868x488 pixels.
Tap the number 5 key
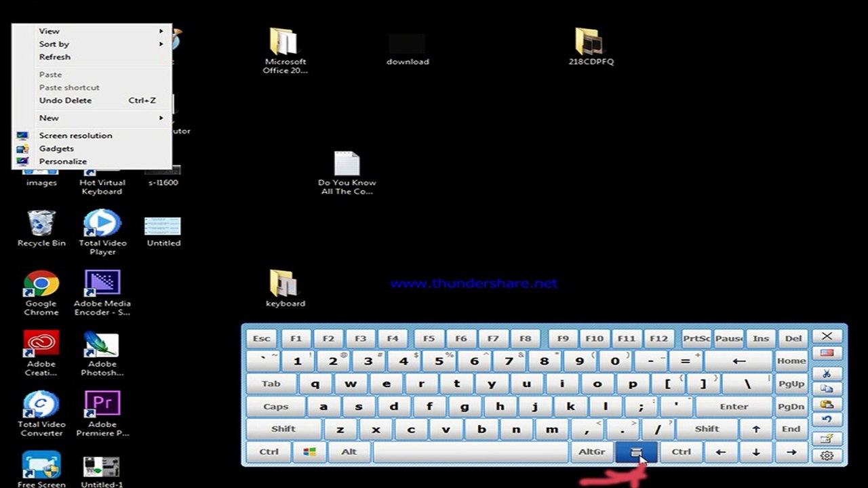439,361
